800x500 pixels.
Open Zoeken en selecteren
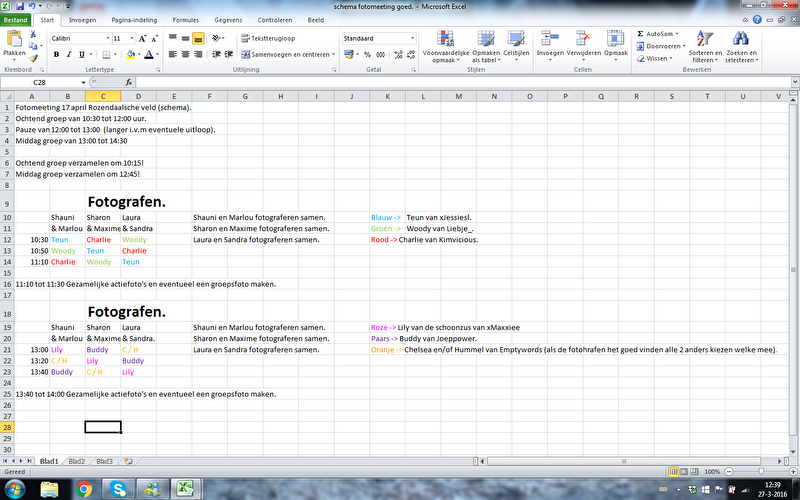741,46
